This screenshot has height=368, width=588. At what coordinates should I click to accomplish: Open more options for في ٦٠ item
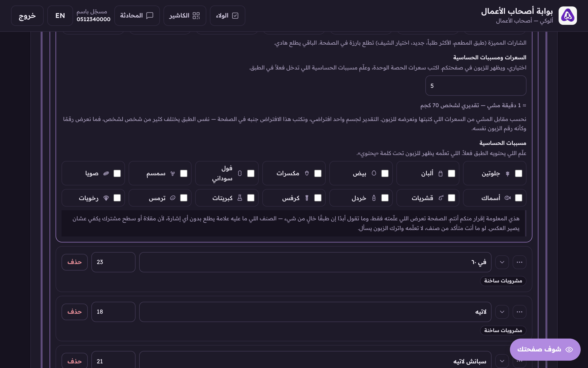point(520,262)
